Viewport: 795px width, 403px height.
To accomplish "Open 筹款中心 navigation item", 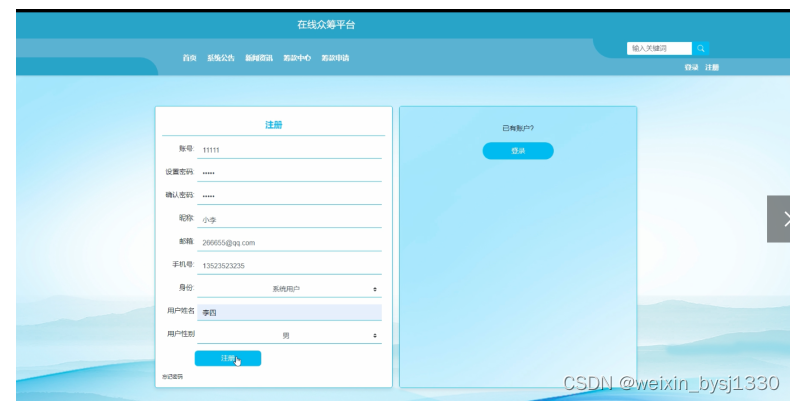I will [x=297, y=58].
